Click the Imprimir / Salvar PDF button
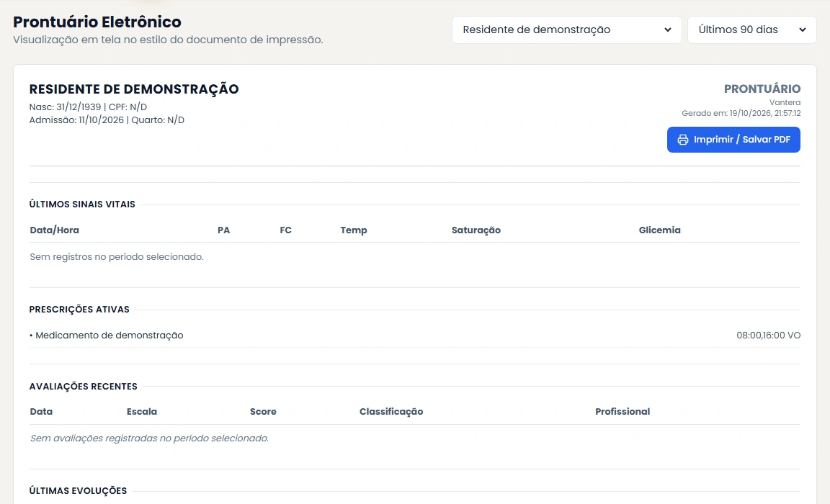 [x=733, y=140]
